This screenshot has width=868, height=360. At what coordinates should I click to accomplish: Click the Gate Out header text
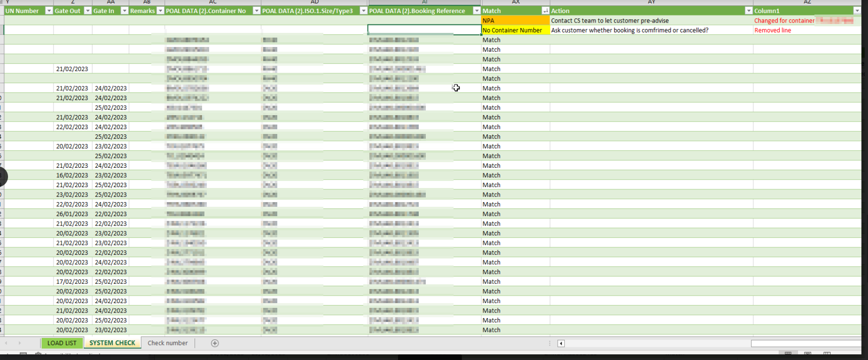pyautogui.click(x=68, y=11)
